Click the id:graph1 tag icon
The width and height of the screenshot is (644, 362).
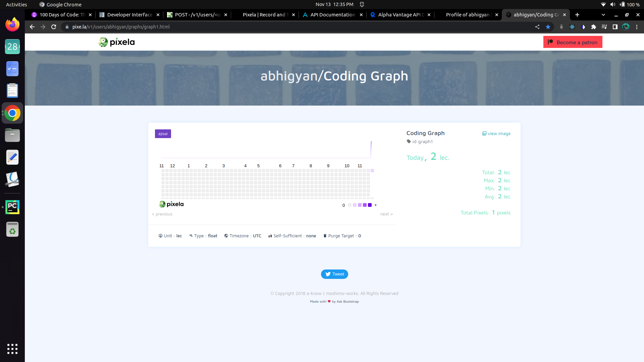click(x=409, y=141)
